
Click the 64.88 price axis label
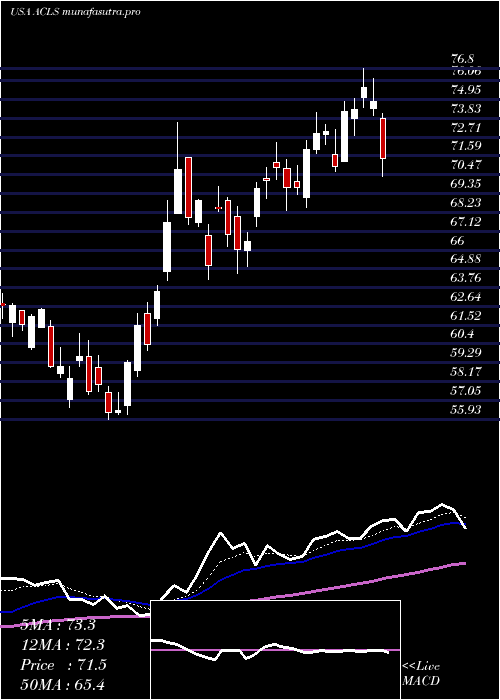pos(466,259)
